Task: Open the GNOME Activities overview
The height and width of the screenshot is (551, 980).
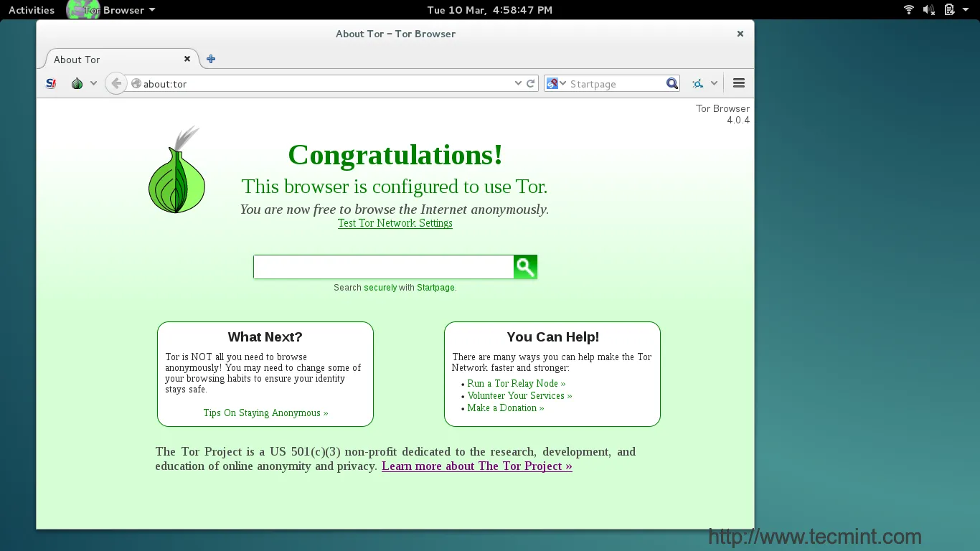Action: [32, 10]
